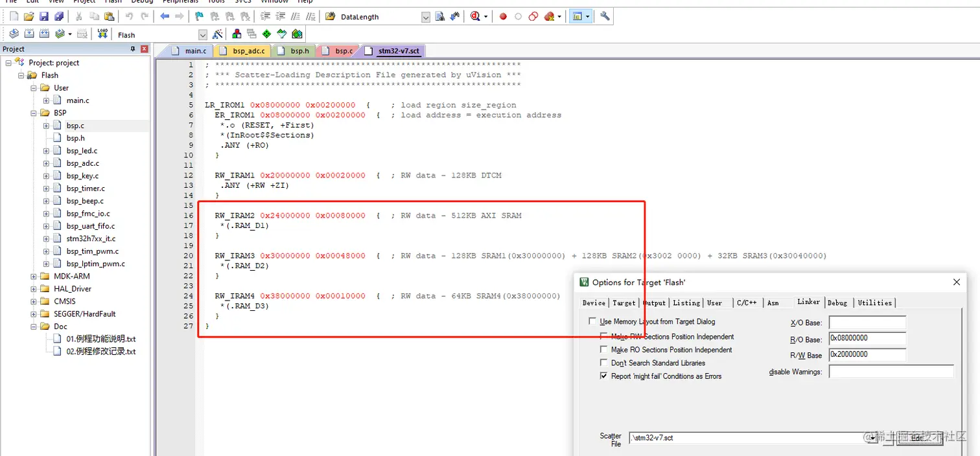The image size is (980, 456).
Task: Open the Debug options tab
Action: (x=837, y=302)
